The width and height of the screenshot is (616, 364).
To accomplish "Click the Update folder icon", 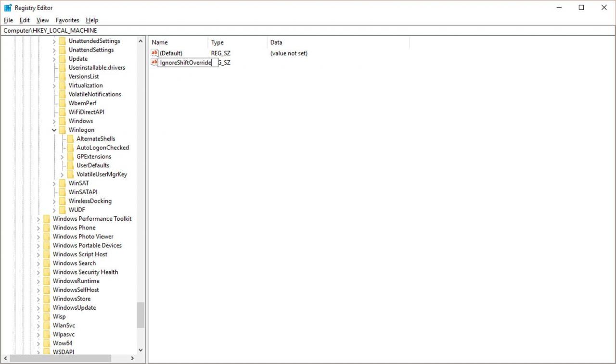I will 63,59.
